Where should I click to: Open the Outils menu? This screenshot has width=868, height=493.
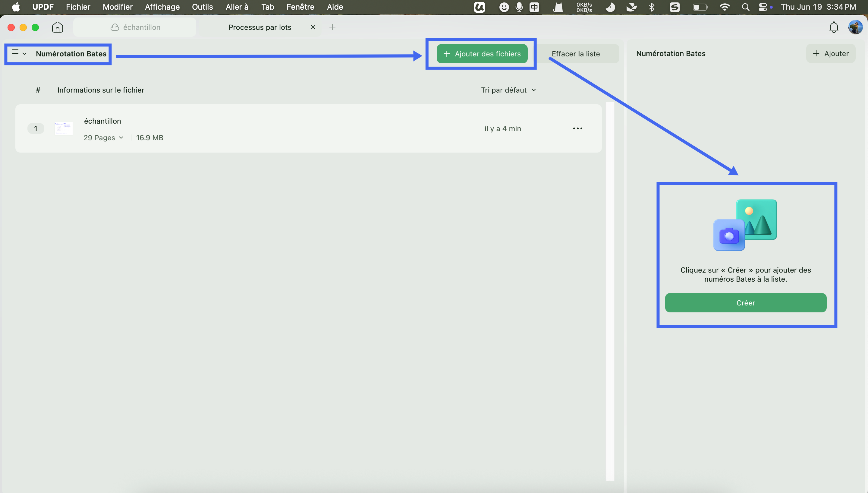tap(202, 7)
